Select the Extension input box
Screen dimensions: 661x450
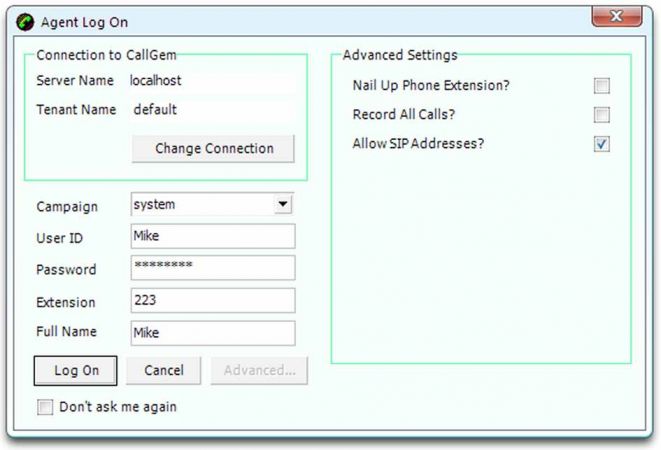click(213, 301)
